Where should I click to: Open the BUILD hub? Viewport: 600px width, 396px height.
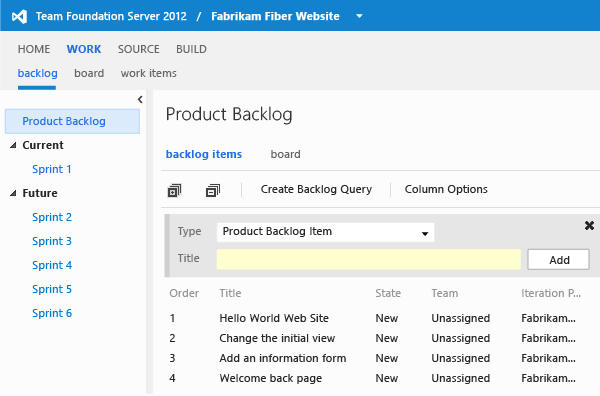click(191, 49)
